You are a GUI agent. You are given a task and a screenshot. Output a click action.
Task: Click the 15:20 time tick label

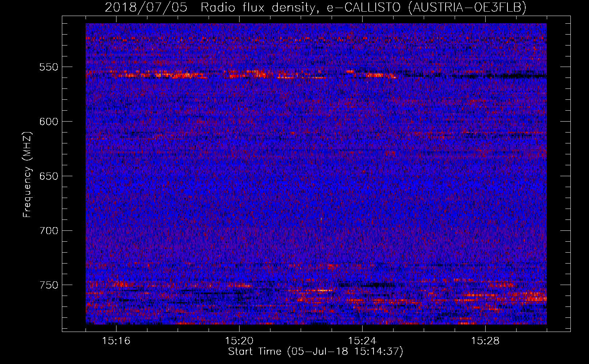[x=239, y=341]
